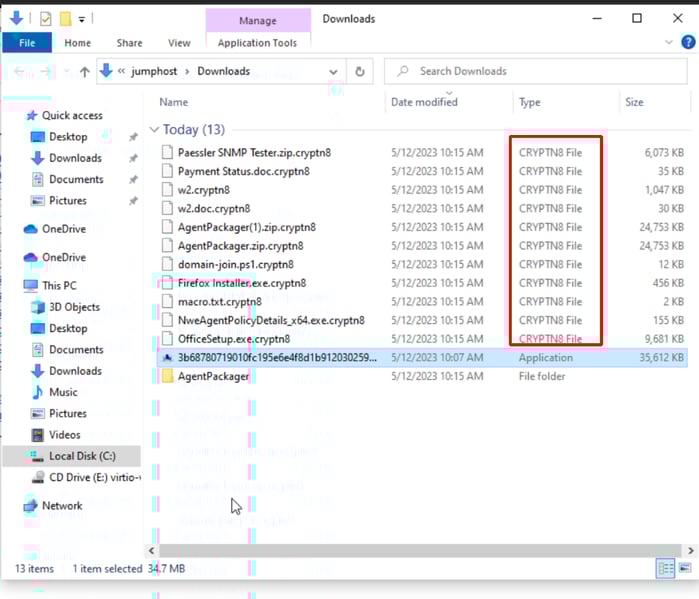Collapse the Today (13) group
Image resolution: width=699 pixels, height=599 pixels.
(x=154, y=130)
